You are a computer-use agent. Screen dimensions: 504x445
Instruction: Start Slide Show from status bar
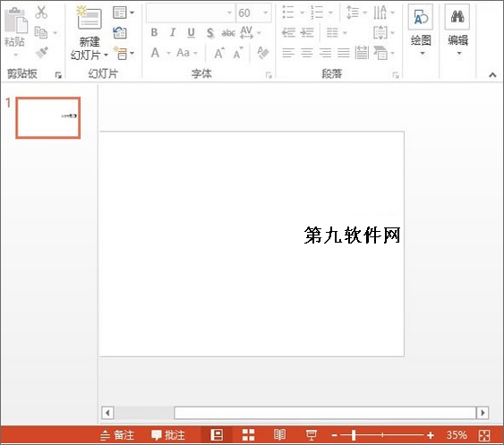pyautogui.click(x=311, y=435)
